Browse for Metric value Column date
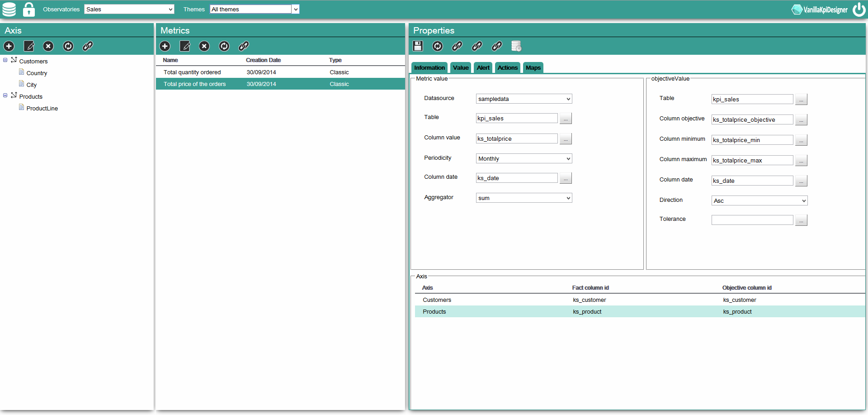868x415 pixels. point(566,178)
